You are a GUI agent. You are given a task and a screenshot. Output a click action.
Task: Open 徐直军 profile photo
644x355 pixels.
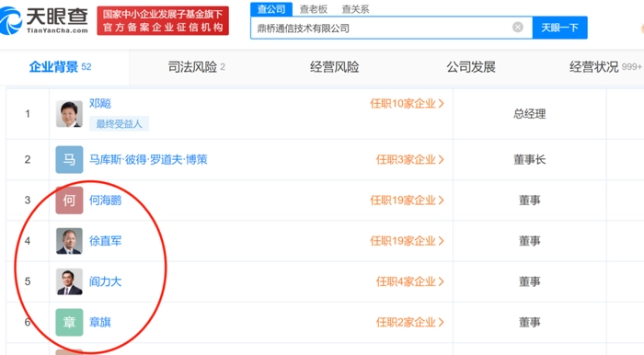(x=69, y=240)
